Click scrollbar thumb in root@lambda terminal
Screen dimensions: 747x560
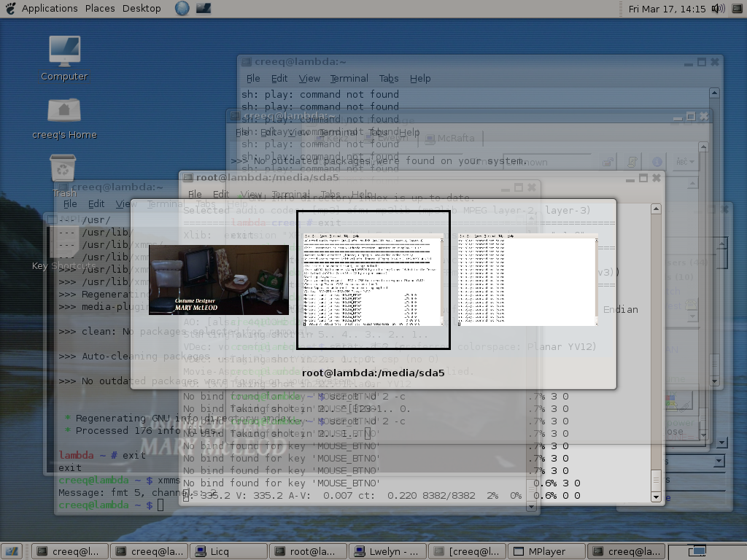click(x=656, y=480)
